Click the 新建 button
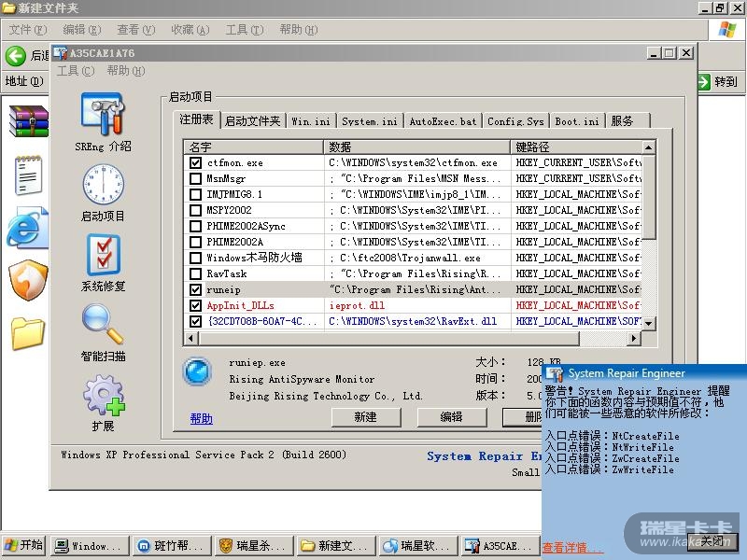 click(x=366, y=417)
